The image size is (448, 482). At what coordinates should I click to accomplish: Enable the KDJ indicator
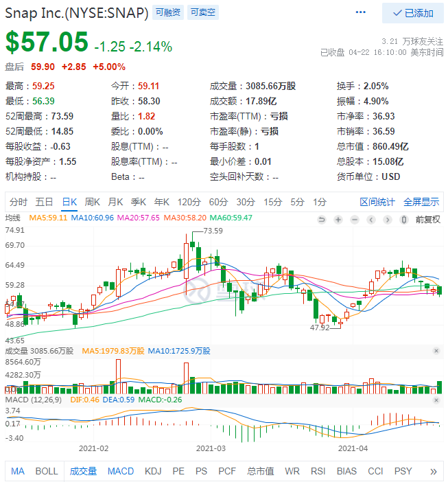pos(153,471)
